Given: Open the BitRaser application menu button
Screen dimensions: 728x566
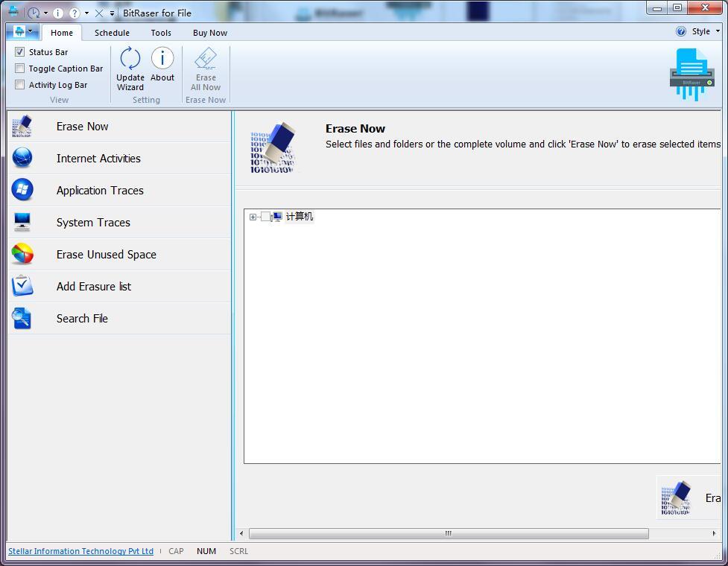Looking at the screenshot, I should 23,32.
